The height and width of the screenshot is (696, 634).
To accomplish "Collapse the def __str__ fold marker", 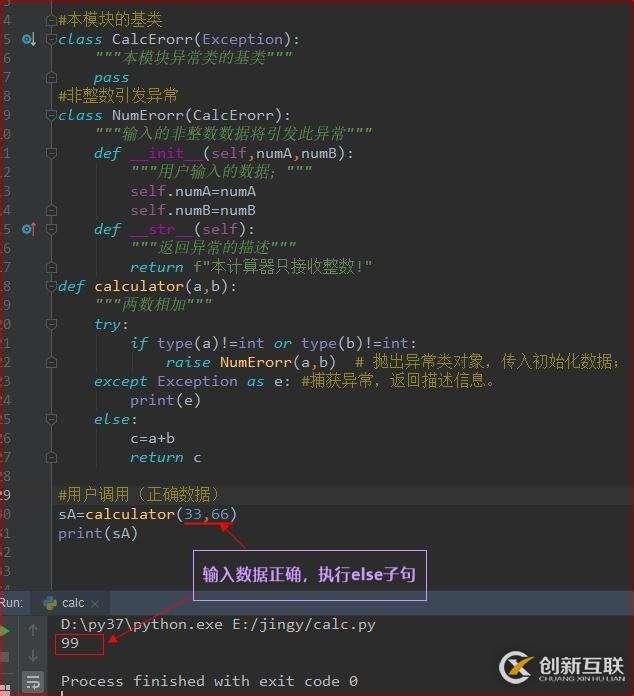I will point(52,229).
